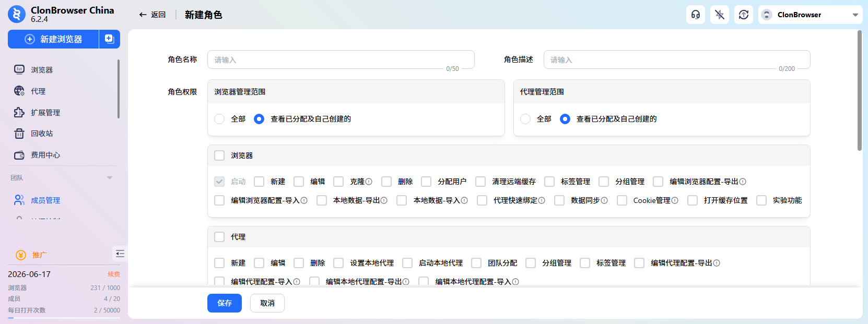Click the 浏览器 quota 231 / 1000 text
The height and width of the screenshot is (324, 868).
(x=105, y=287)
